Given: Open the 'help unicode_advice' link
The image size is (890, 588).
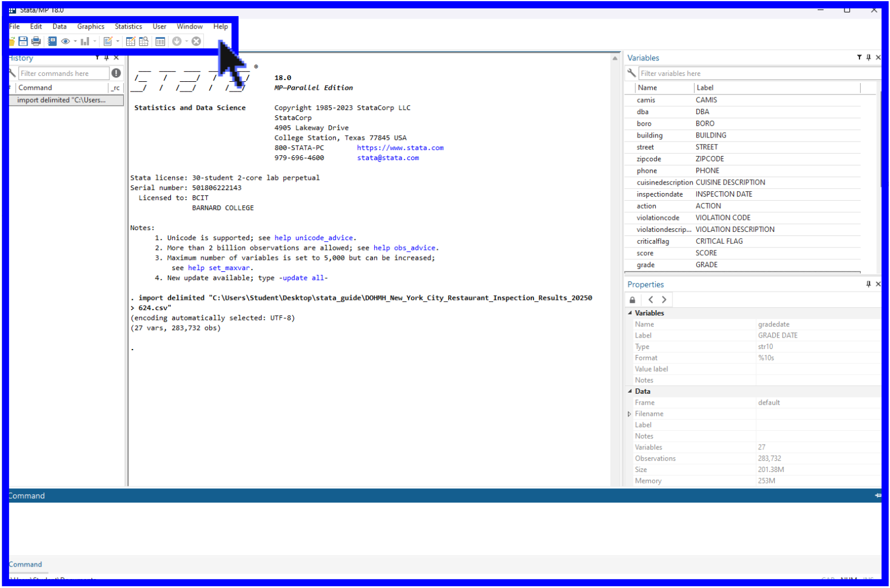Looking at the screenshot, I should [314, 238].
